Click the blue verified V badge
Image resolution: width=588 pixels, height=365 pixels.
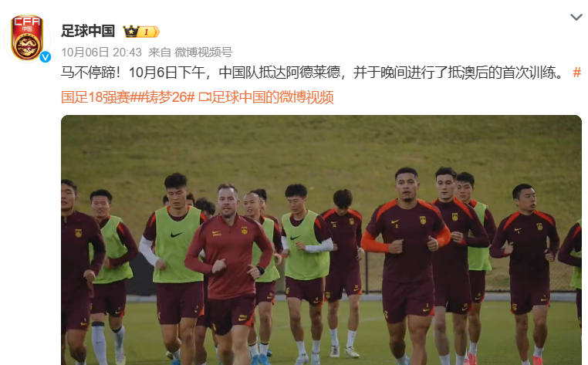(x=46, y=57)
